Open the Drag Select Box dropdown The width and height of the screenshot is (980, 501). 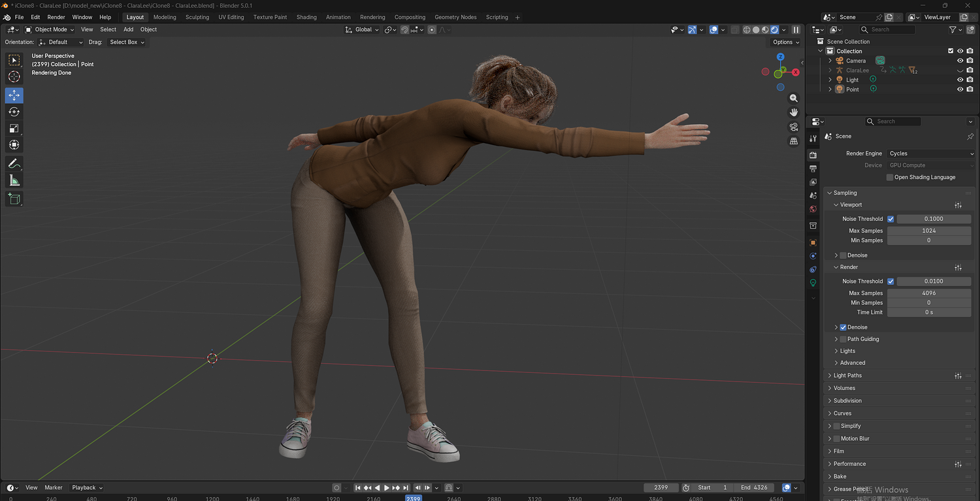[127, 42]
